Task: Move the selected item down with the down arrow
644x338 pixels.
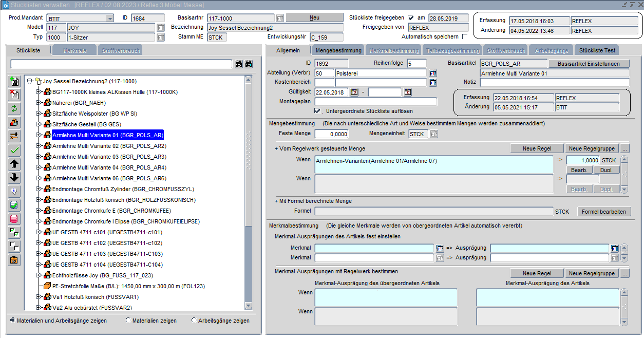Action: click(14, 178)
